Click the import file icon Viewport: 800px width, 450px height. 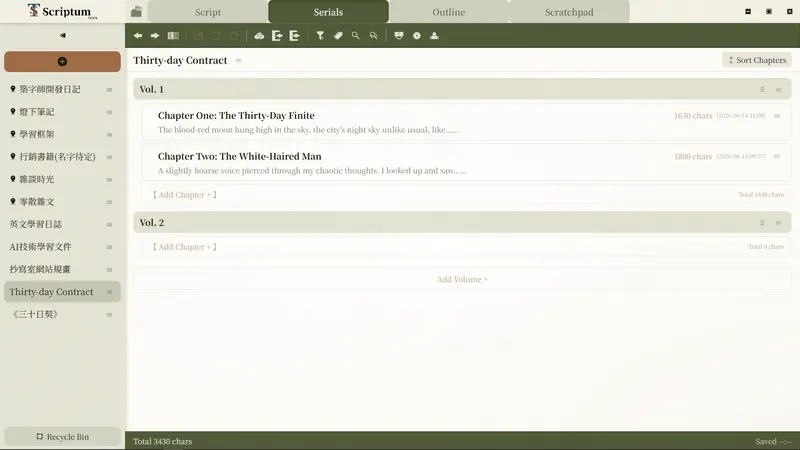tap(277, 36)
